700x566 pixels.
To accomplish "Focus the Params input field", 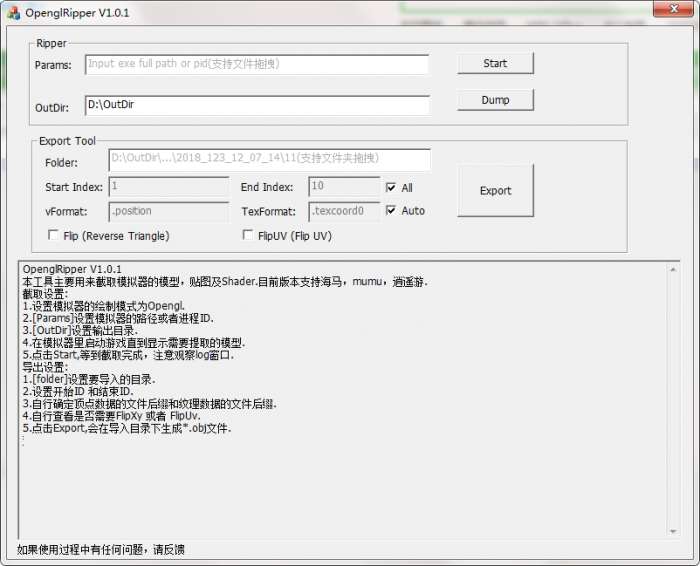I will 257,64.
